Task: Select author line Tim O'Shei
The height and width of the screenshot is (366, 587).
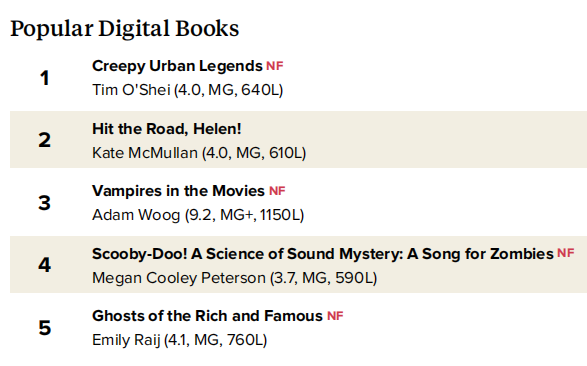Action: pos(188,90)
